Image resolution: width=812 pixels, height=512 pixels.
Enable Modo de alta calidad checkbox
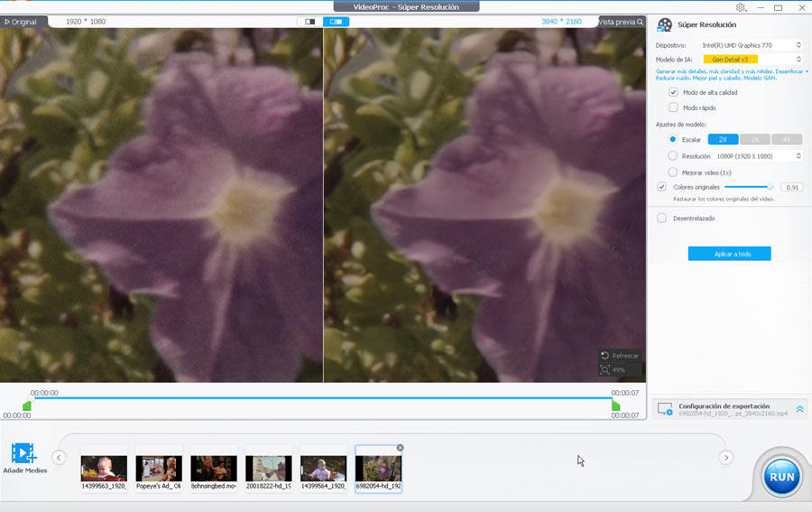pyautogui.click(x=673, y=92)
